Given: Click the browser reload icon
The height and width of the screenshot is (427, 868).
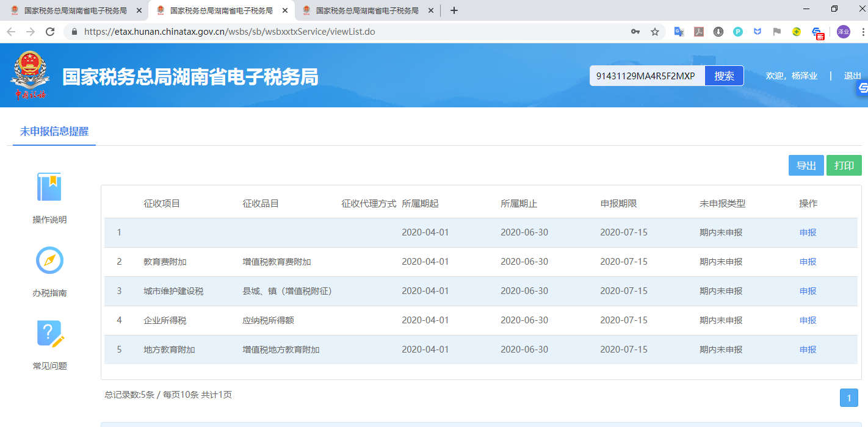Looking at the screenshot, I should click(x=50, y=32).
